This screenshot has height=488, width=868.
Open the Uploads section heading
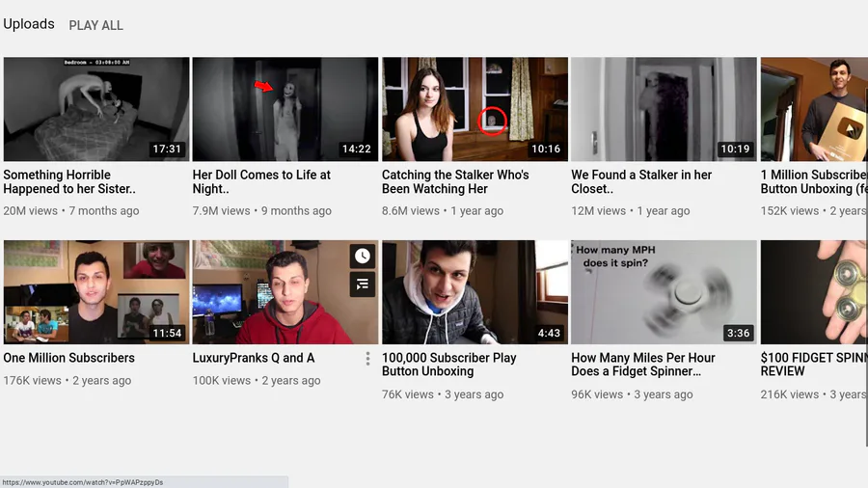pos(29,24)
